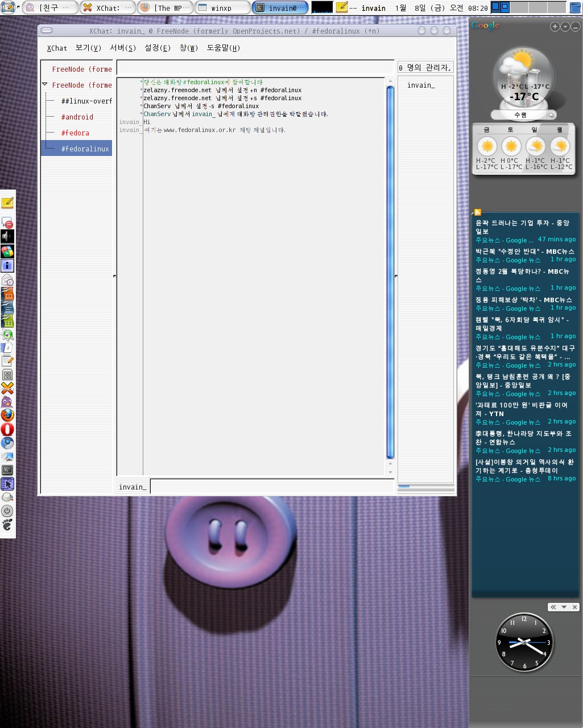
Task: Open the 설정(E) menu
Action: [158, 48]
